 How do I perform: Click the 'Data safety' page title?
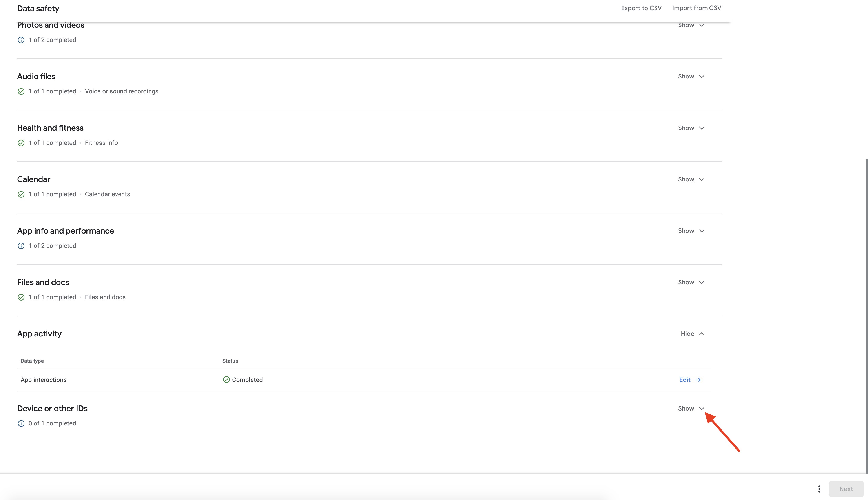click(x=38, y=9)
